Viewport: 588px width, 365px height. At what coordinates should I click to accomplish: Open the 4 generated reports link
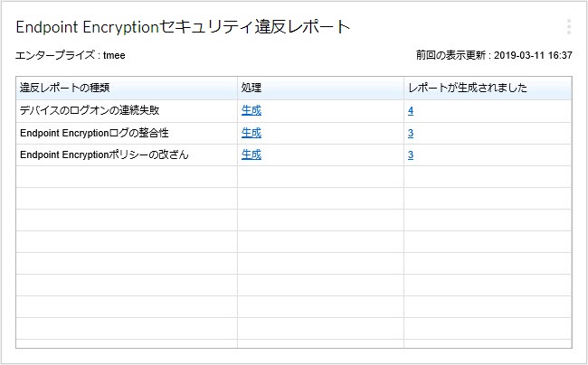(x=411, y=111)
